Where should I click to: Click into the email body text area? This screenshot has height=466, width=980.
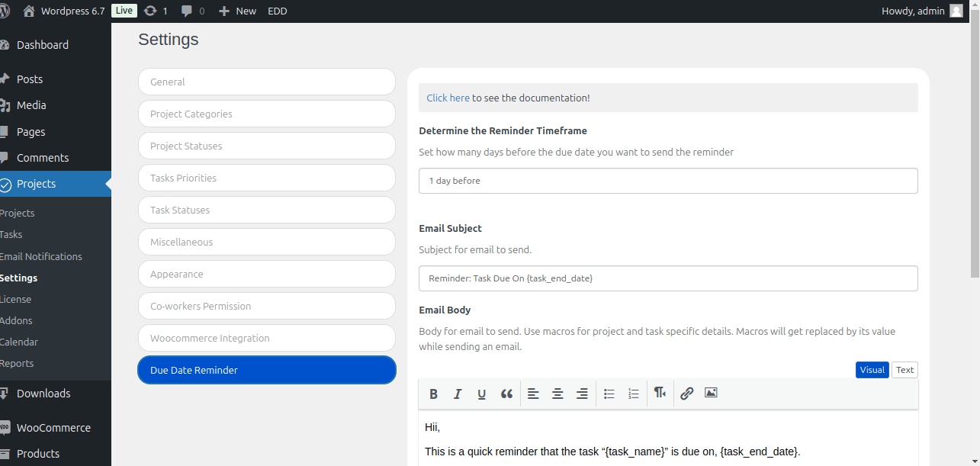668,439
